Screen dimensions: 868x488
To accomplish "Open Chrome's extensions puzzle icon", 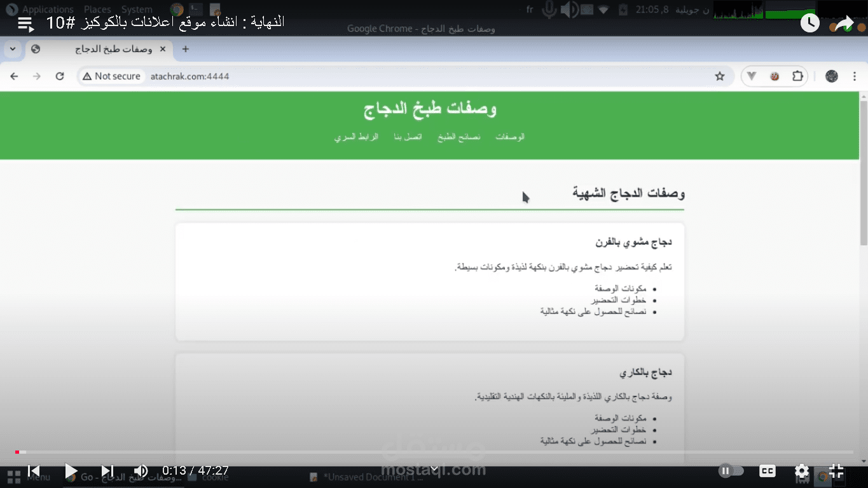I will 797,76.
